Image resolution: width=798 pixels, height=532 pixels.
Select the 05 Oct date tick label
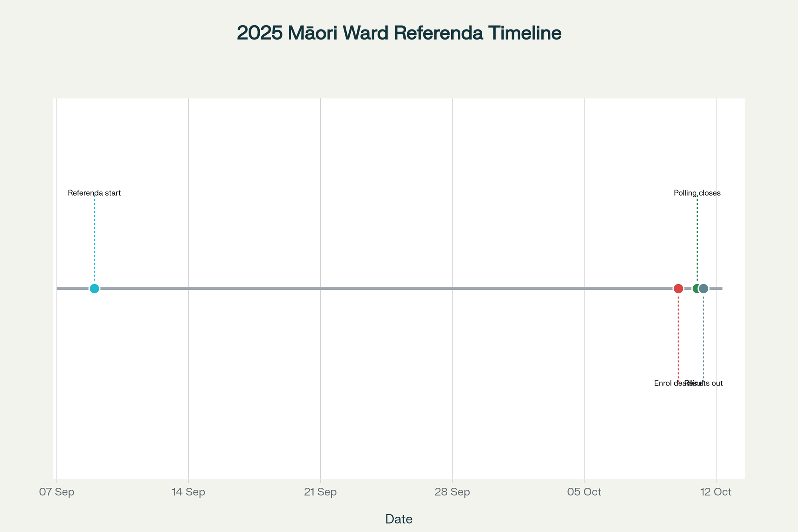pyautogui.click(x=584, y=492)
